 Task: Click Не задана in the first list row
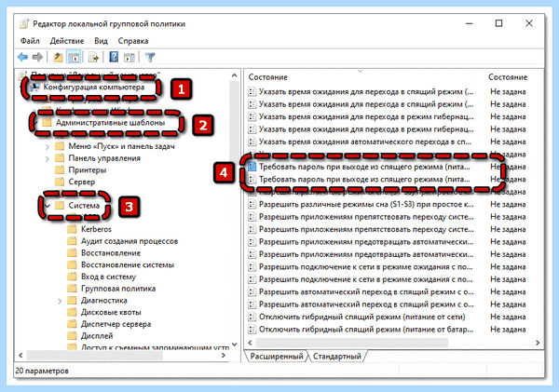tap(508, 91)
